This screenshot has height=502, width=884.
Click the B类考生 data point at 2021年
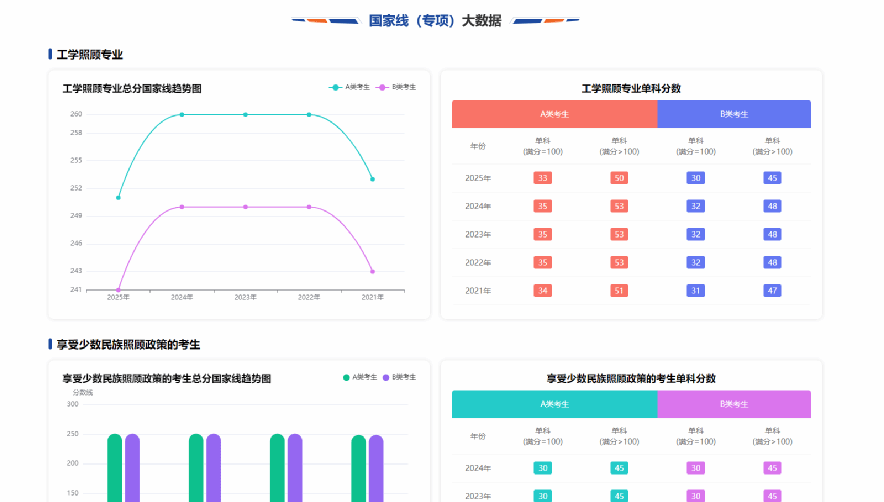(372, 271)
